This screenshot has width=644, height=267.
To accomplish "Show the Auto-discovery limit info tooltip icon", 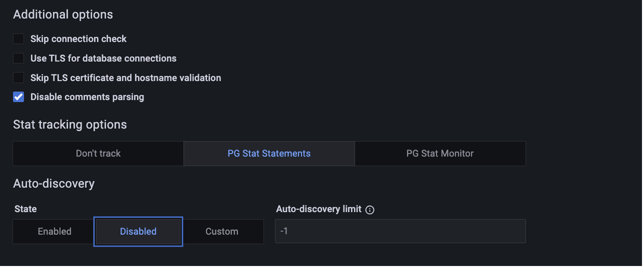I will coord(370,210).
